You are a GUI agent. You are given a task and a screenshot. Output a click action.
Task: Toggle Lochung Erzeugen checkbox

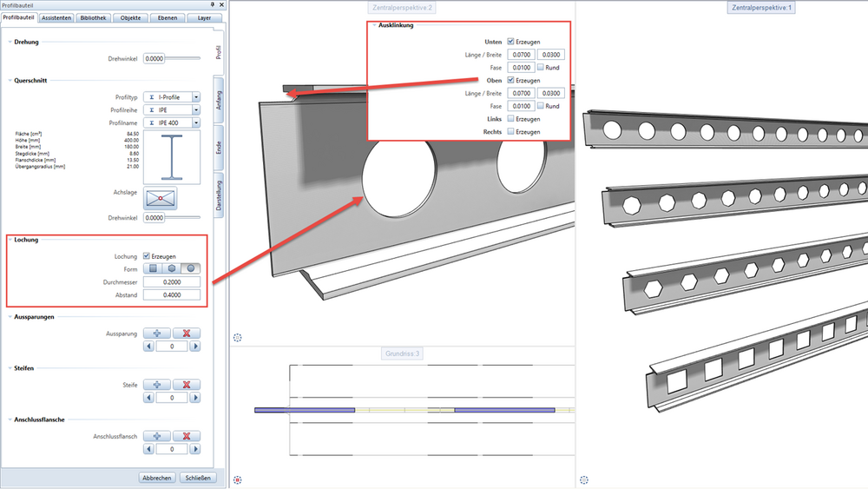147,256
